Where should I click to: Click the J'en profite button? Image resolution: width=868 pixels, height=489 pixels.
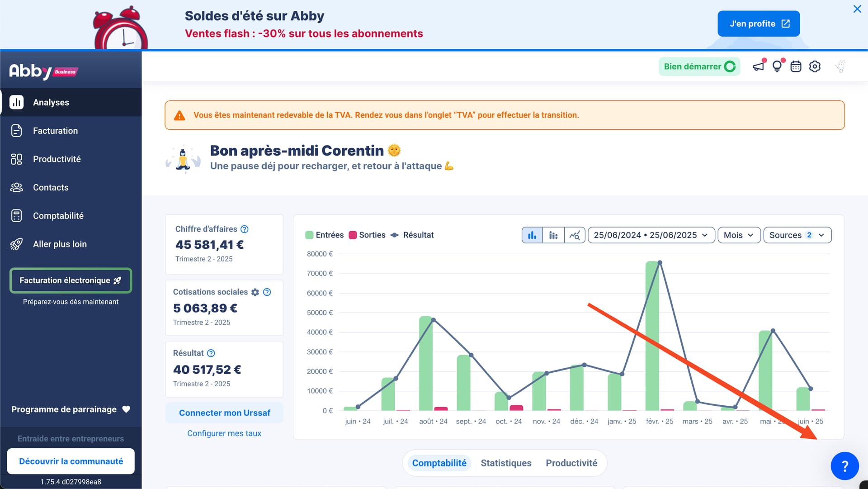[x=759, y=24]
